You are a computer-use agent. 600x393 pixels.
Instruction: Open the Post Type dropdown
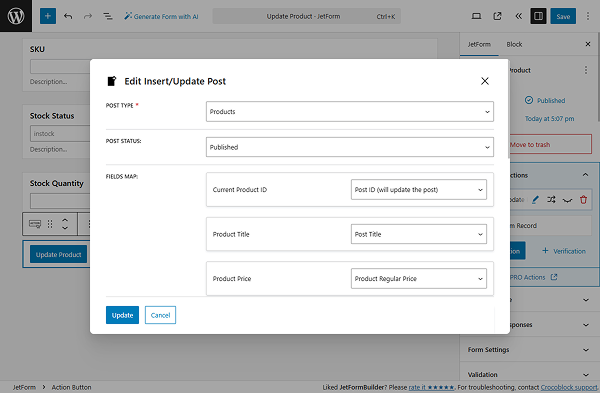pyautogui.click(x=350, y=111)
